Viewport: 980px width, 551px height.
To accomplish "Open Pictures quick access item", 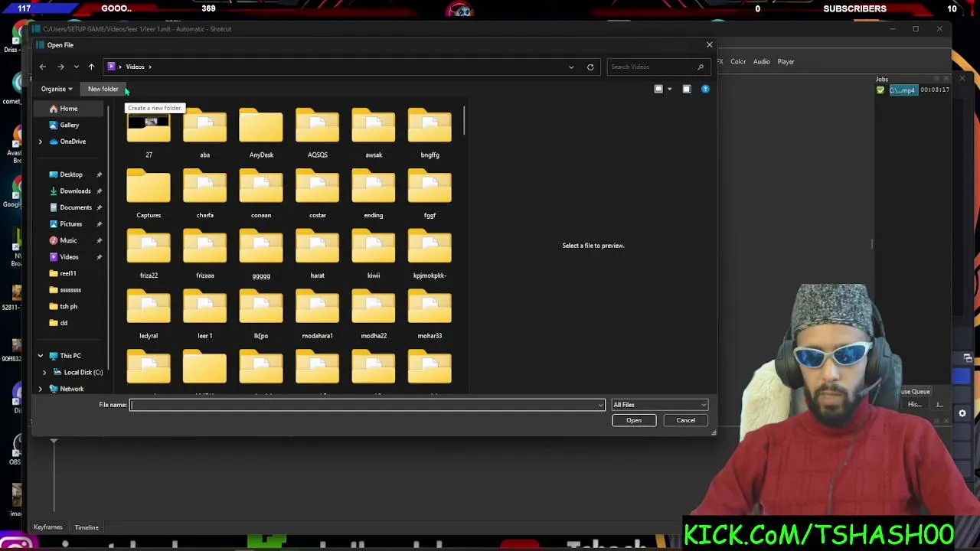I will [71, 223].
